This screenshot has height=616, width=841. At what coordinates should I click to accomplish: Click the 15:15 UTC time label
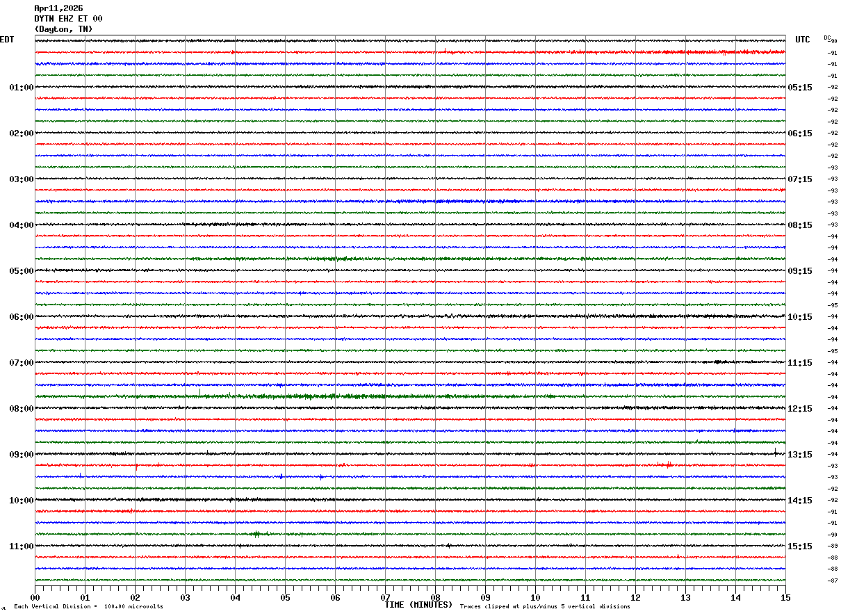click(800, 546)
